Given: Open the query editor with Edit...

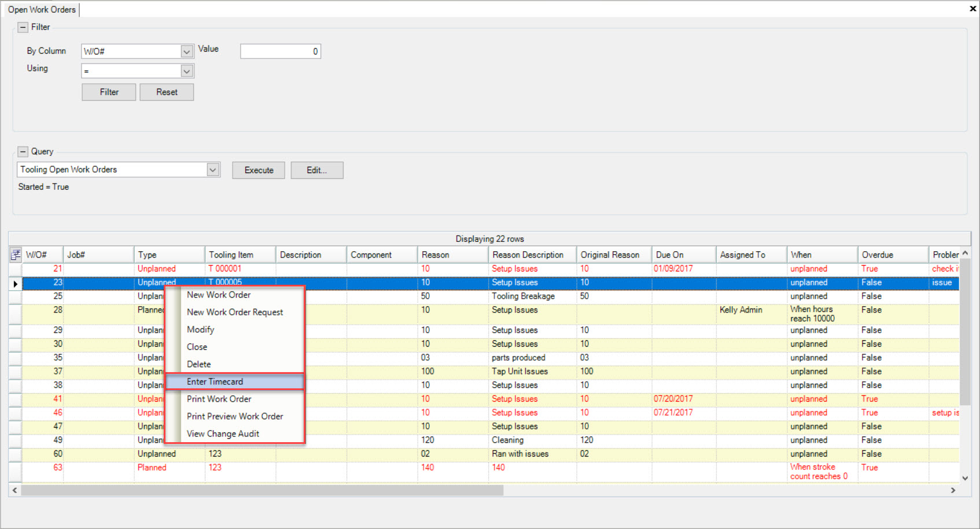Looking at the screenshot, I should tap(317, 170).
